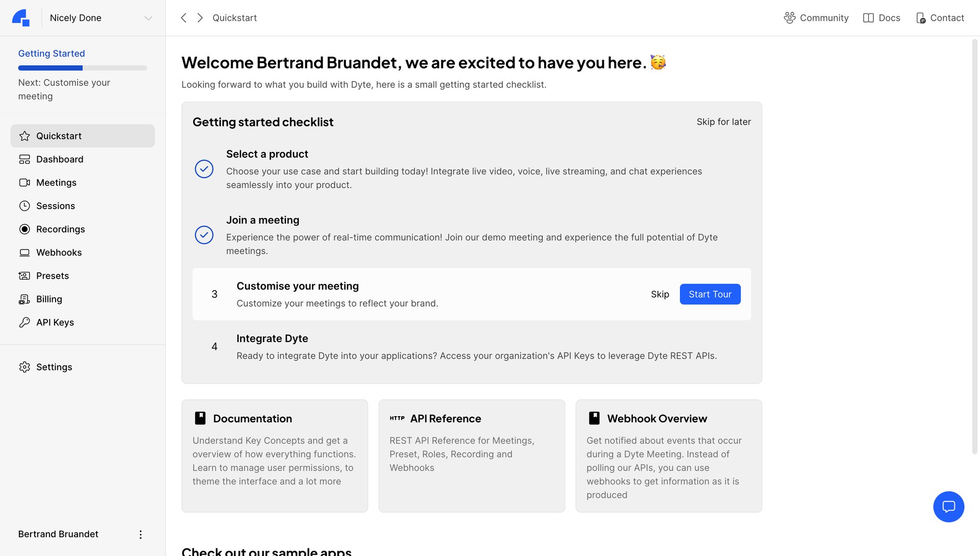Click the API Keys key icon
The width and height of the screenshot is (980, 556).
pyautogui.click(x=24, y=322)
